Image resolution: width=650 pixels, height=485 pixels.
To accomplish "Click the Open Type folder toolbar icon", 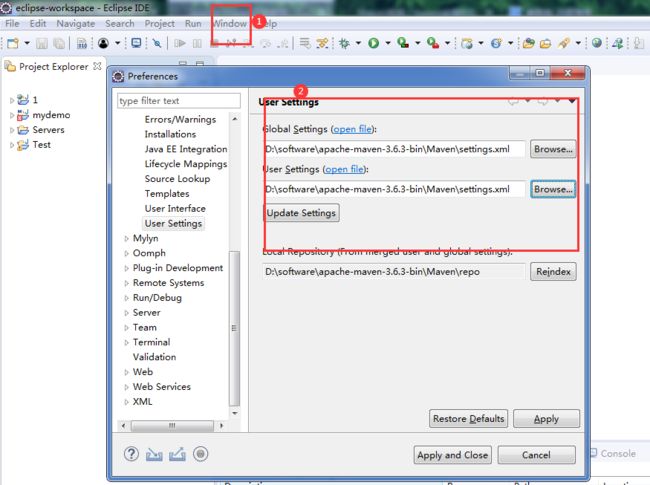I will tap(528, 43).
